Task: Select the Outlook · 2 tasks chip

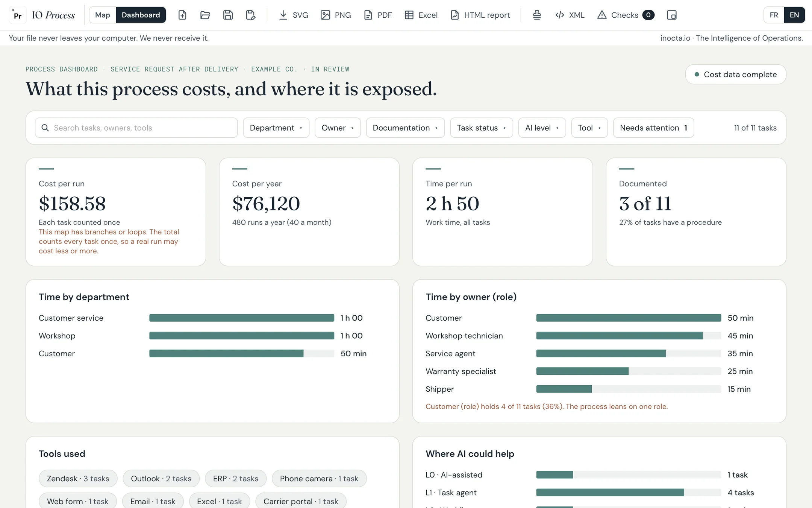Action: [x=161, y=479]
